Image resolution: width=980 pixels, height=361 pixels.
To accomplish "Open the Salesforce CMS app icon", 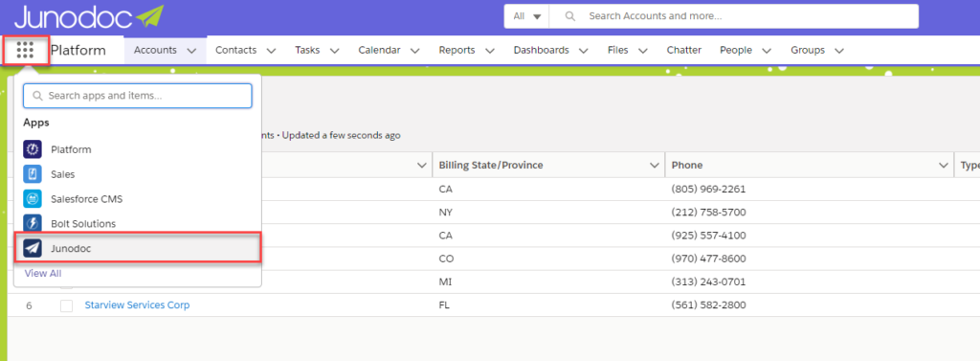I will click(x=33, y=199).
